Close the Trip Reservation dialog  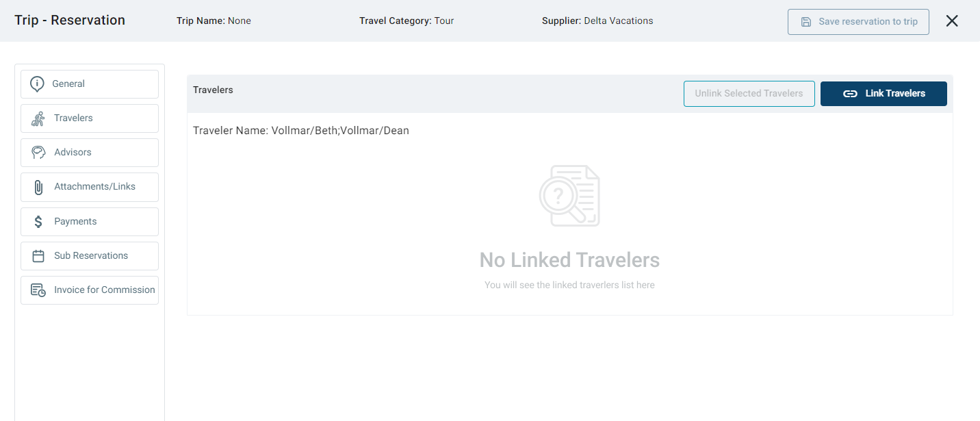[x=952, y=21]
